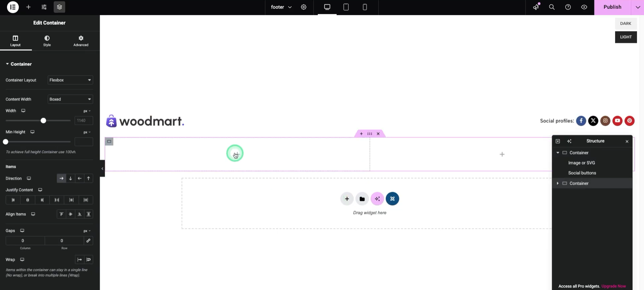Toggle linked gap values
The image size is (644, 290).
click(88, 241)
